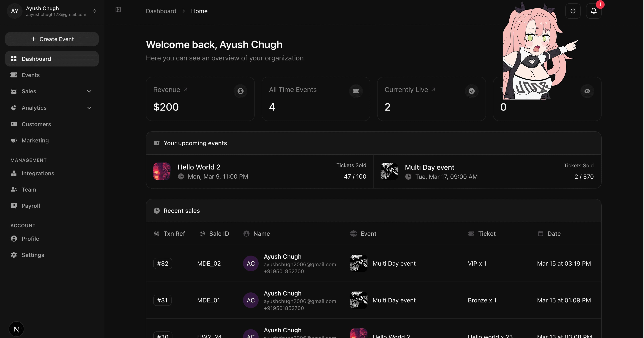
Task: Open Integrations under Management
Action: coord(38,173)
